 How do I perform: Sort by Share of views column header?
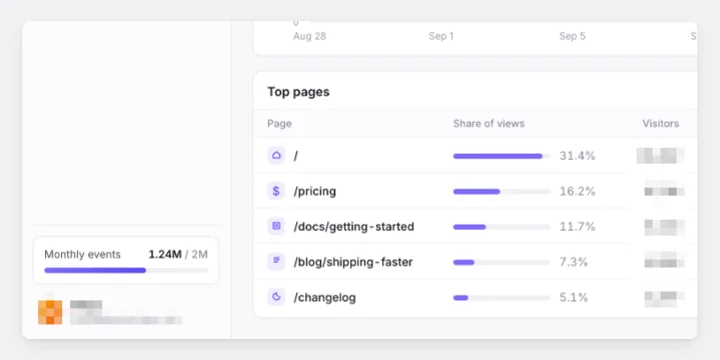click(x=489, y=124)
